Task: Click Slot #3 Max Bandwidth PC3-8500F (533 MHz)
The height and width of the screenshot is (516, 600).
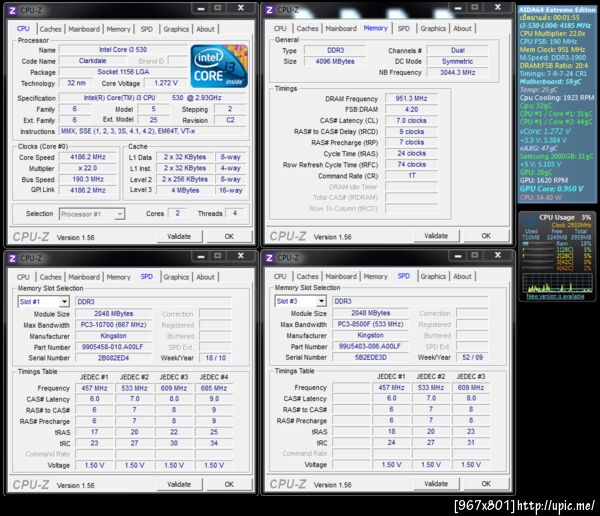Action: click(370, 324)
